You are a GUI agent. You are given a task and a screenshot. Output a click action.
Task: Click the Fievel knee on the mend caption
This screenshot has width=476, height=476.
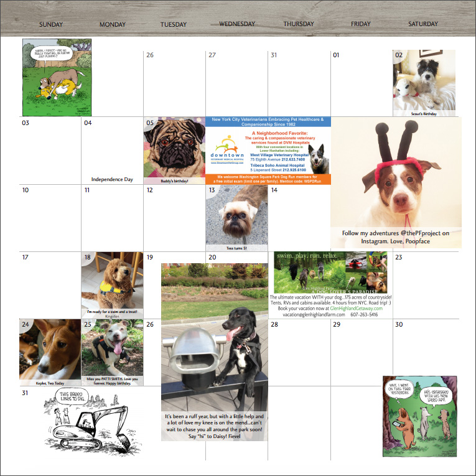[x=214, y=426]
